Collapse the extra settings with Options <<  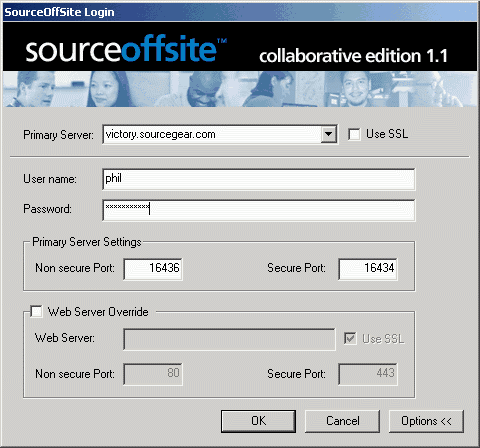point(426,421)
